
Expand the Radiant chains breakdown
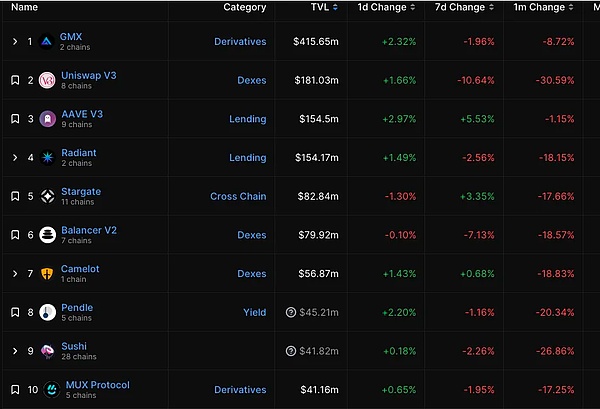point(15,158)
